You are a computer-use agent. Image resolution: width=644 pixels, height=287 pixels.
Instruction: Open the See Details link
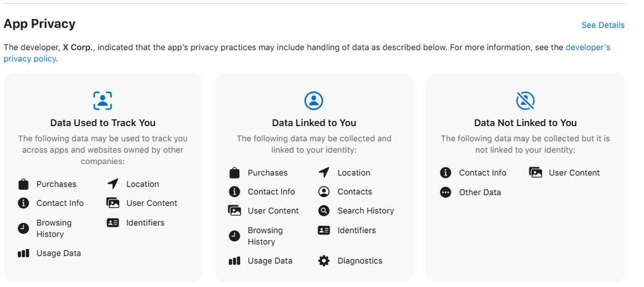[x=602, y=25]
